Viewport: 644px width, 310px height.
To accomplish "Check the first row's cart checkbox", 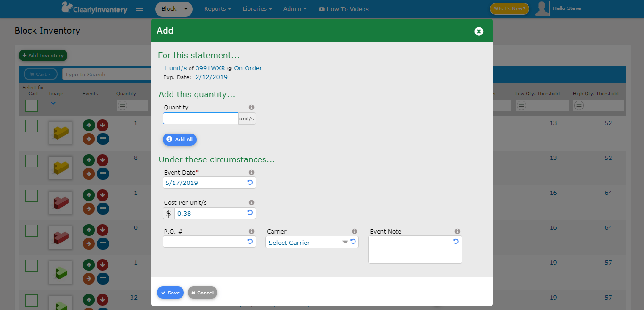I will (x=32, y=126).
